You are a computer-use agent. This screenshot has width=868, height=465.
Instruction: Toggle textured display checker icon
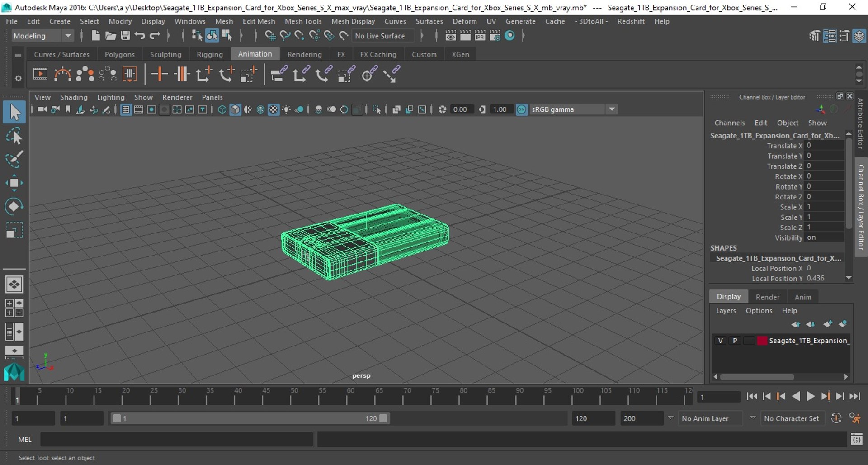pyautogui.click(x=274, y=109)
